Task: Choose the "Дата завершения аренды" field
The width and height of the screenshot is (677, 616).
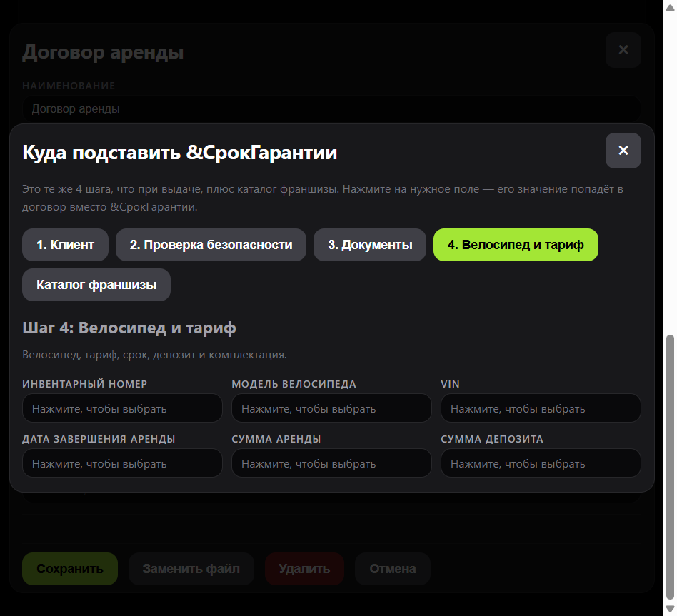Action: click(x=122, y=463)
